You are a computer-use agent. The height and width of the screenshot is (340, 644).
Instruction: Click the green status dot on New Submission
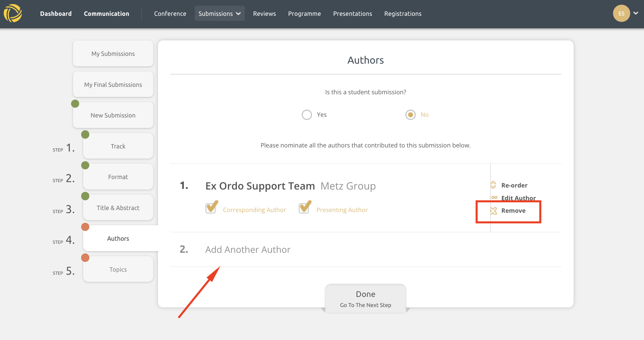[x=75, y=104]
